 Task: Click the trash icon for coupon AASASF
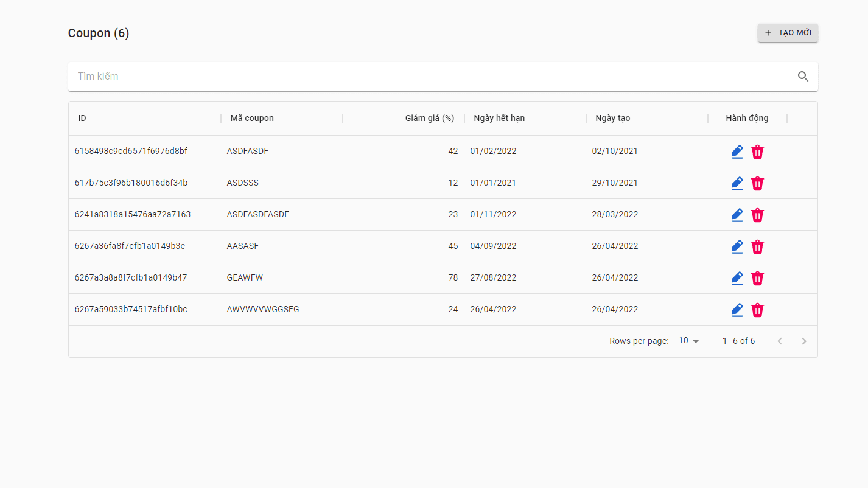click(757, 246)
